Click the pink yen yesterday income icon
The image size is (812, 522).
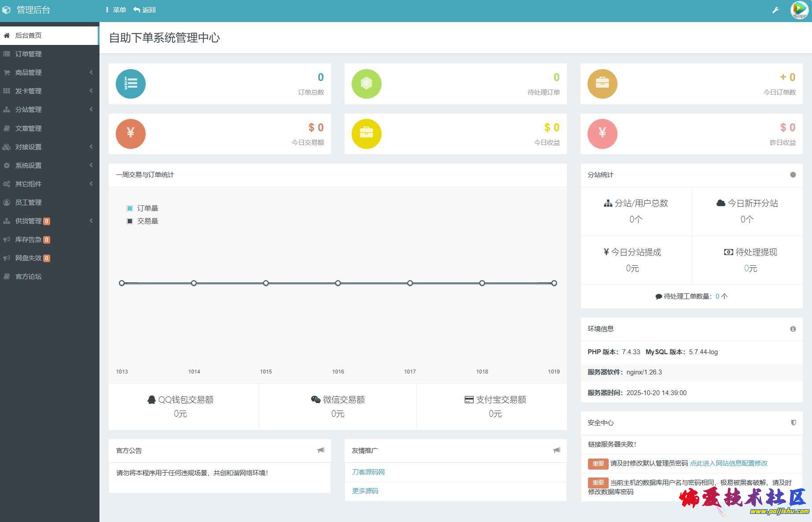click(602, 134)
